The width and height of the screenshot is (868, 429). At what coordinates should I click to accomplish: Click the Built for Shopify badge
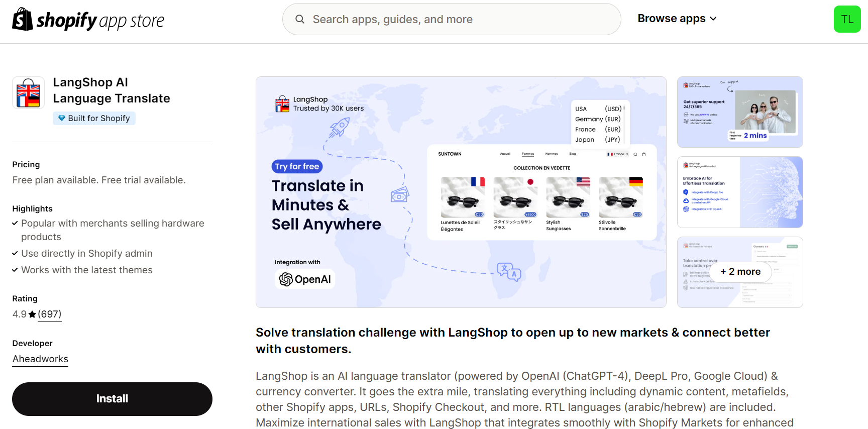pyautogui.click(x=94, y=118)
